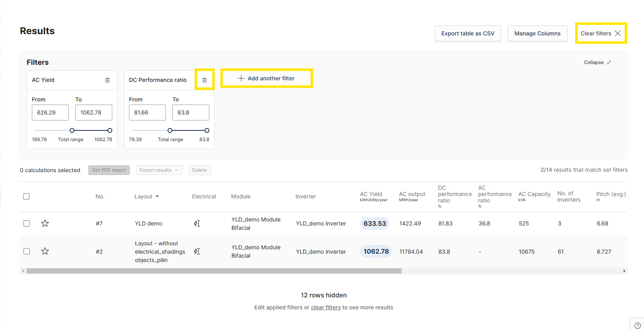
Task: Click the Electrical column header
Action: [204, 196]
